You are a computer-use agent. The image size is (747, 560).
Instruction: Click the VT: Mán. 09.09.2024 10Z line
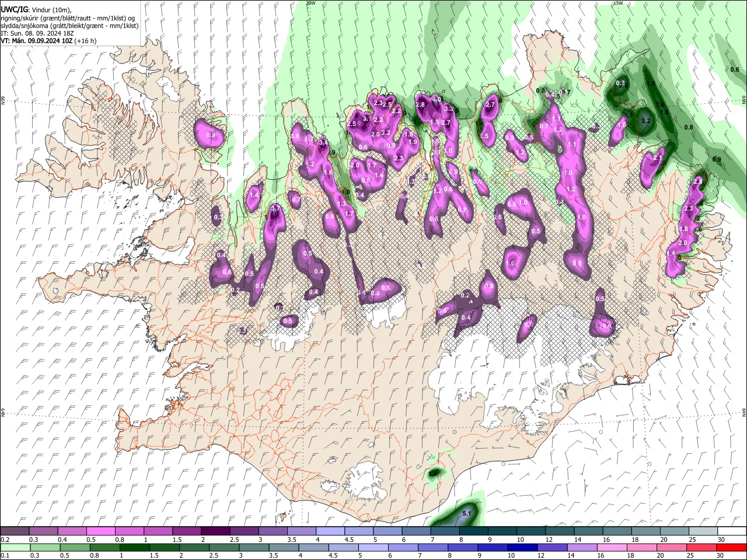[48, 41]
